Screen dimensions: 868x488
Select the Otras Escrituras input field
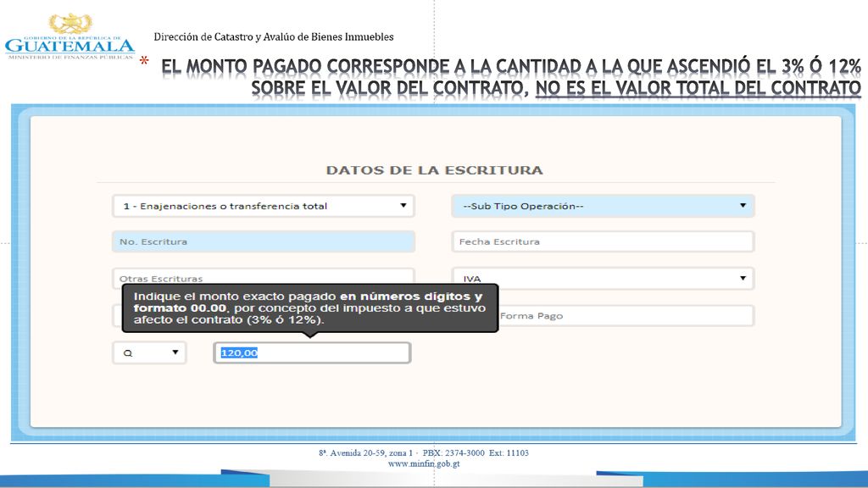coord(264,277)
